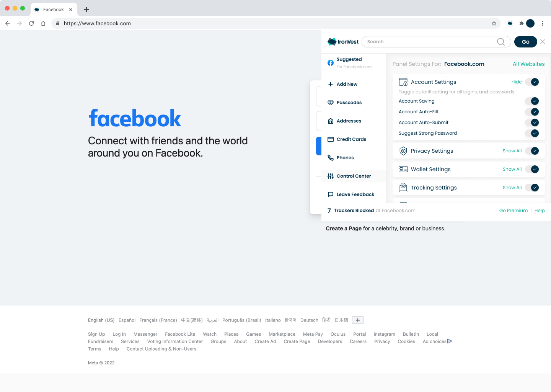This screenshot has width=551, height=392.
Task: Click the Privacy footer link
Action: coord(382,341)
